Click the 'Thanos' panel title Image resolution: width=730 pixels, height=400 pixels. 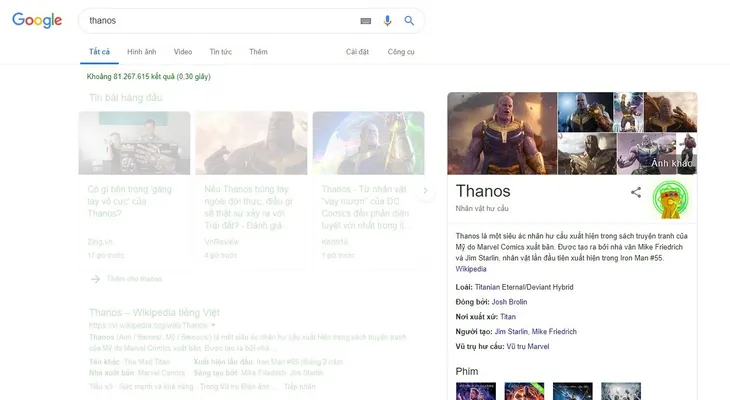483,191
